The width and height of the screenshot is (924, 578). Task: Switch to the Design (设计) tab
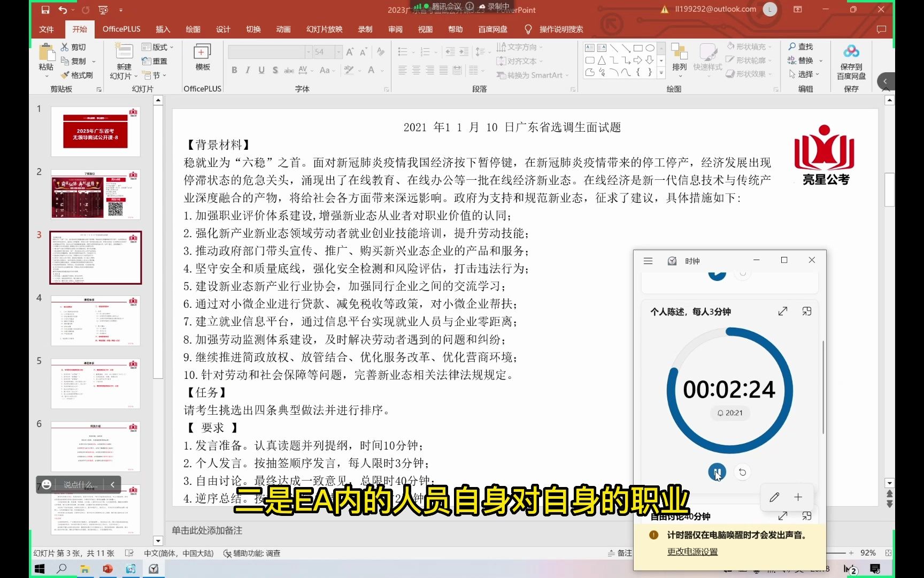223,29
